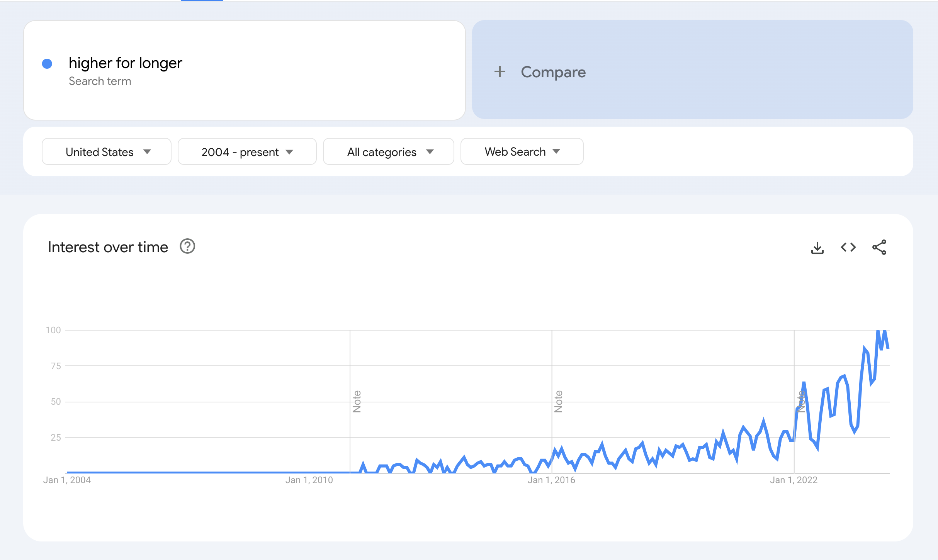This screenshot has width=938, height=560.
Task: Click the share chart icon
Action: 879,247
